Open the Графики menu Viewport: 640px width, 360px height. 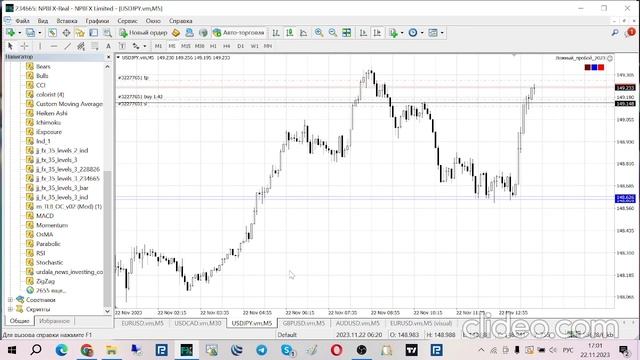pyautogui.click(x=97, y=21)
